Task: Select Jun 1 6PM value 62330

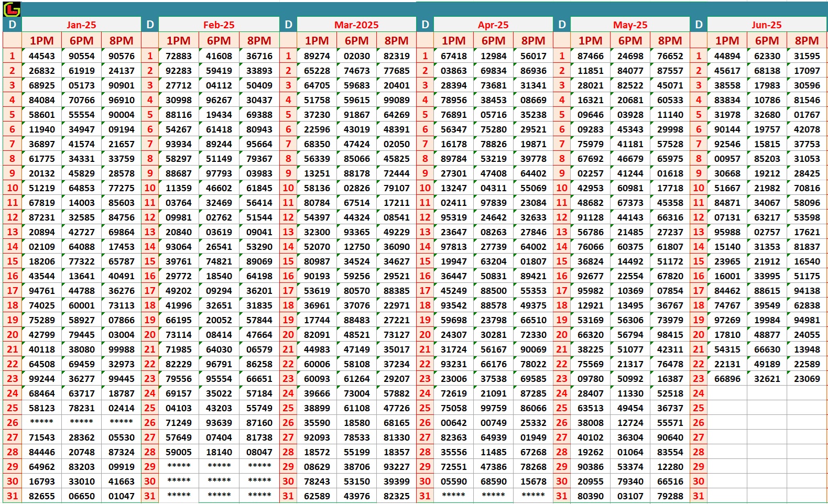Action: [x=767, y=56]
